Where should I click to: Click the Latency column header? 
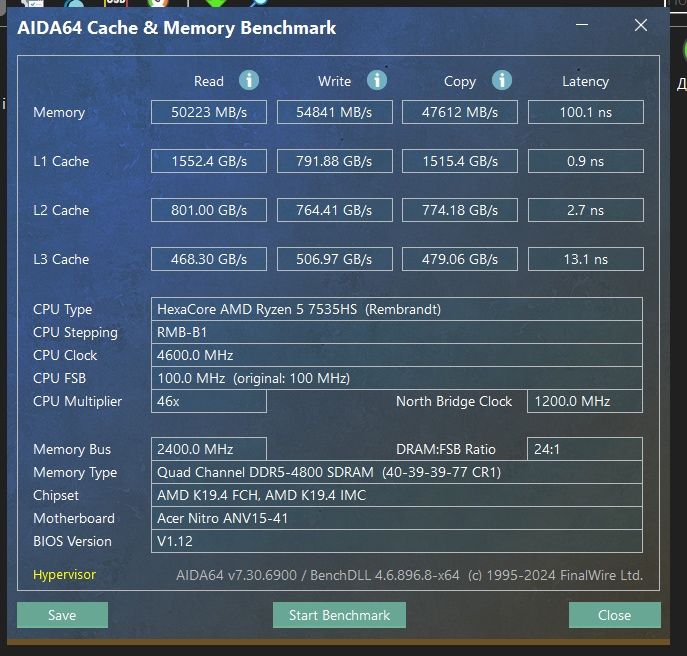tap(585, 82)
